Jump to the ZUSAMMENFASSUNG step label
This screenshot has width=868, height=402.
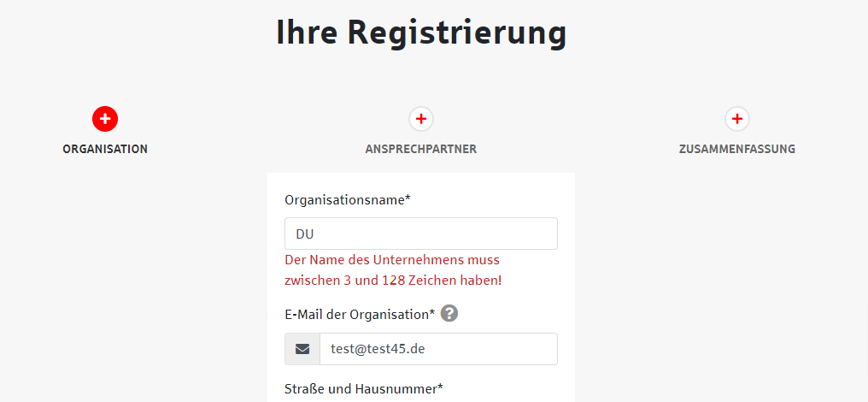coord(737,149)
